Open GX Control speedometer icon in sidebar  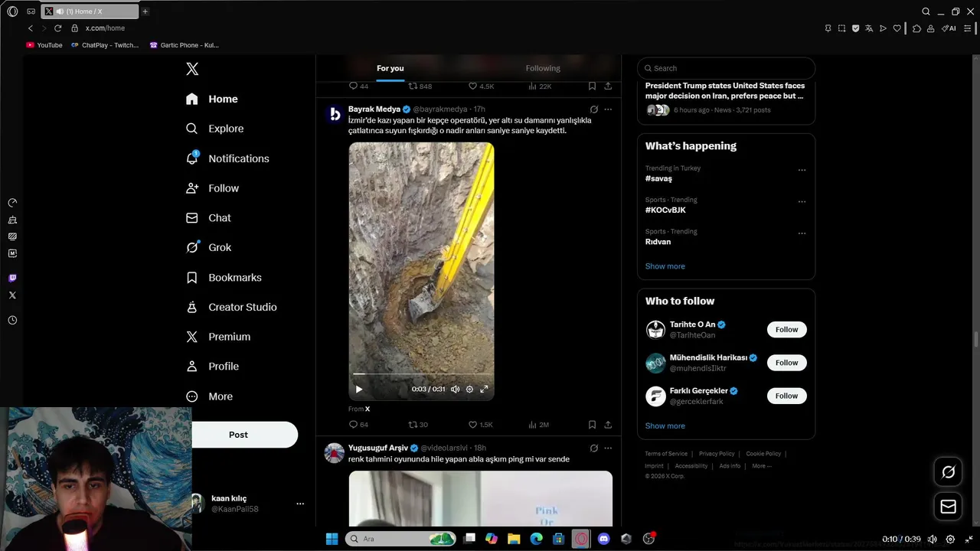pyautogui.click(x=12, y=203)
